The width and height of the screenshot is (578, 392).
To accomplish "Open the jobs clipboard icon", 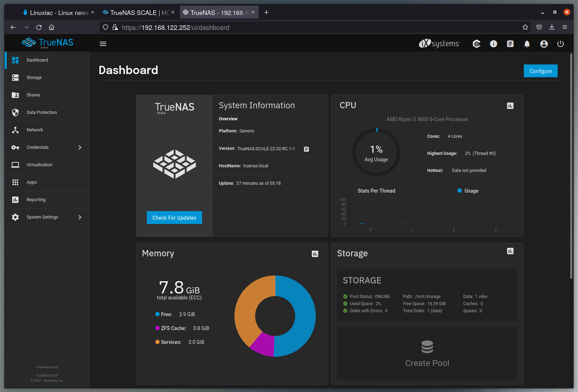I will tap(510, 44).
